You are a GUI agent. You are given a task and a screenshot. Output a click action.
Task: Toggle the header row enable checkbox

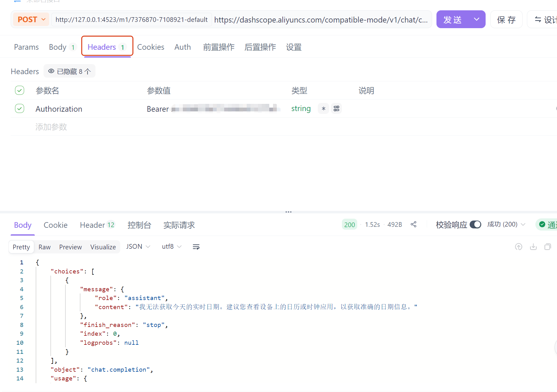click(19, 90)
